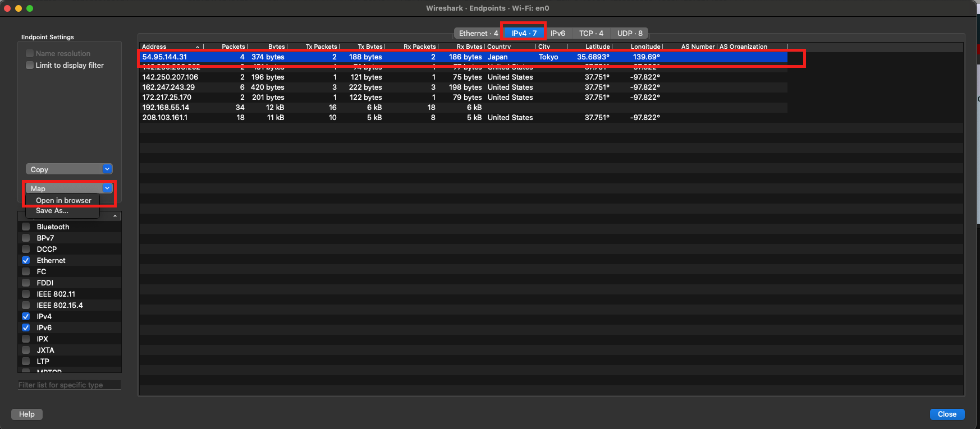Sort by the Packets column header

(x=226, y=47)
